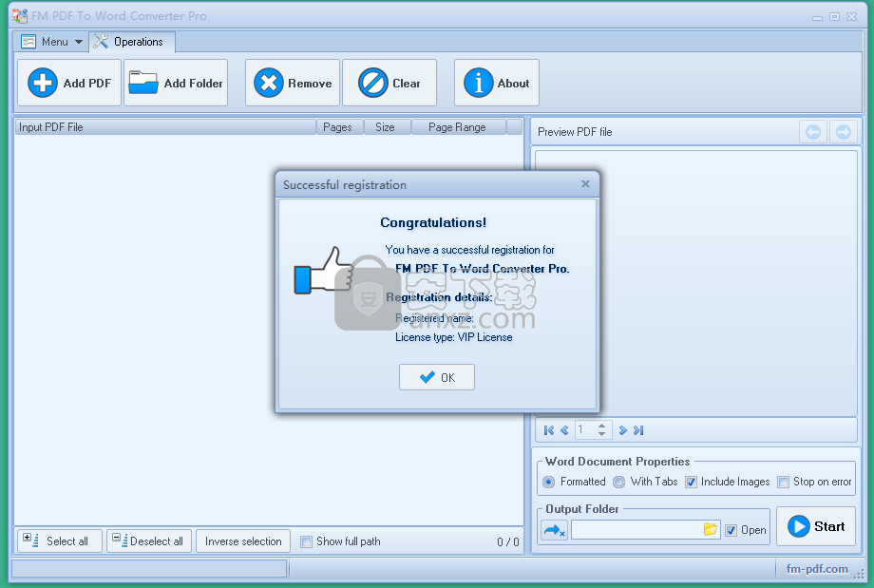Browse for output folder with folder icon
Viewport: 874px width, 588px height.
click(x=711, y=529)
